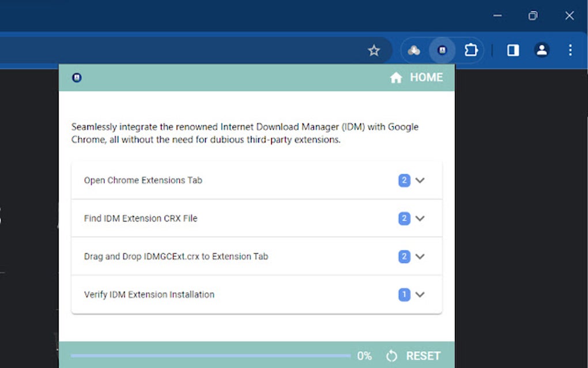The width and height of the screenshot is (588, 368).
Task: Click the "2" badge on Open Chrome Extensions Tab
Action: tap(404, 180)
